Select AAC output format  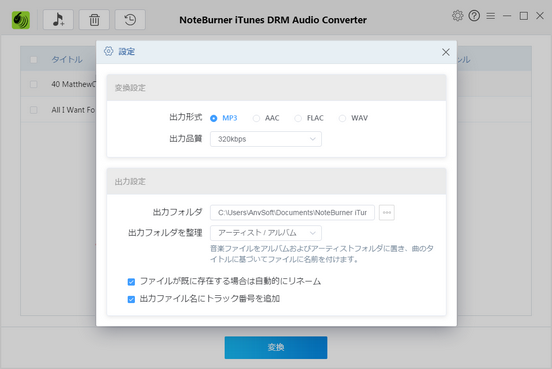pos(256,118)
